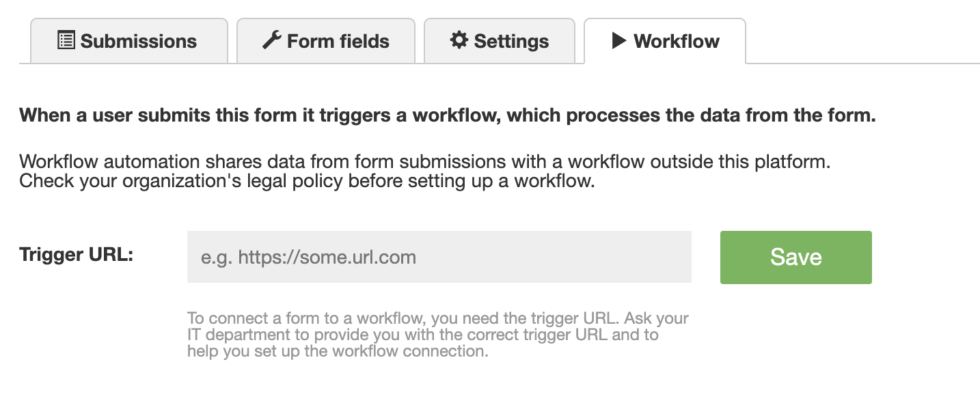Viewport: 980px width, 418px height.
Task: Click the list icon on Submissions tab
Action: point(66,40)
